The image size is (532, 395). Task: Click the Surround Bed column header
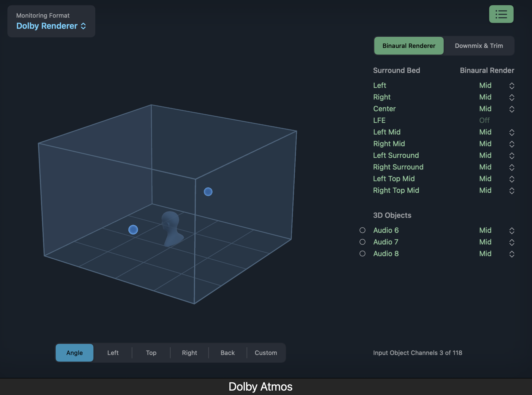pos(397,70)
